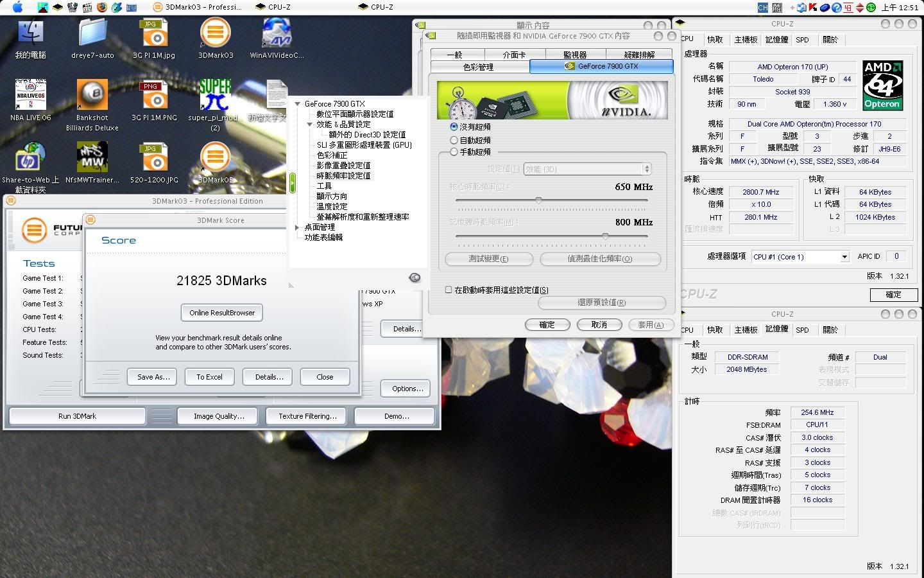Click Online ResultBrowser button
This screenshot has height=578, width=924.
222,313
